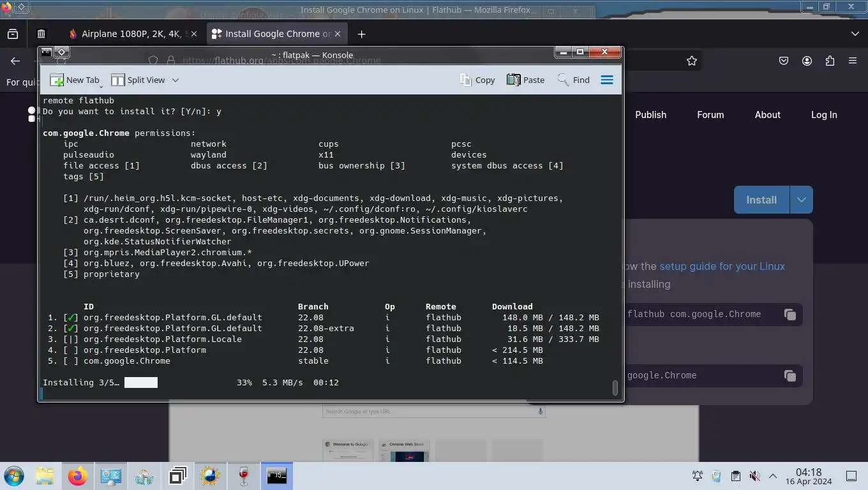Copy the google.Chrome run command
Image resolution: width=868 pixels, height=490 pixels.
point(789,376)
